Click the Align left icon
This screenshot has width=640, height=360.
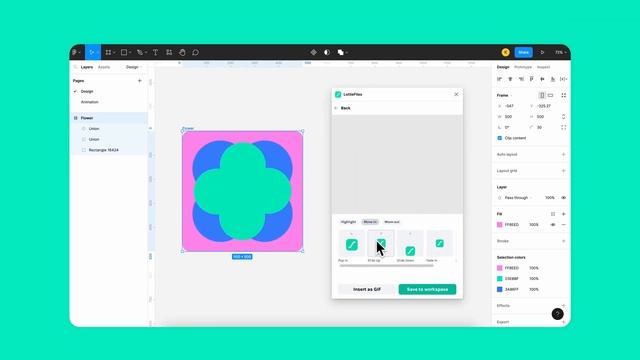coord(500,79)
